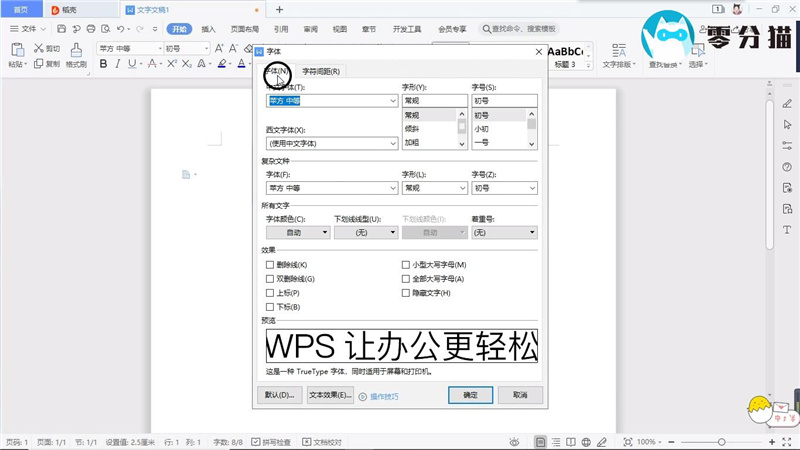Check the 上标 superscript checkbox
Screen dimensions: 800x450
270,293
